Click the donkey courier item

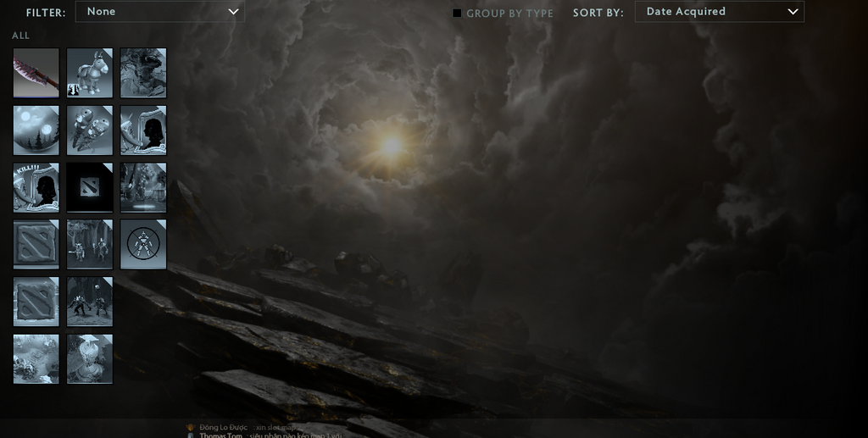coord(90,73)
